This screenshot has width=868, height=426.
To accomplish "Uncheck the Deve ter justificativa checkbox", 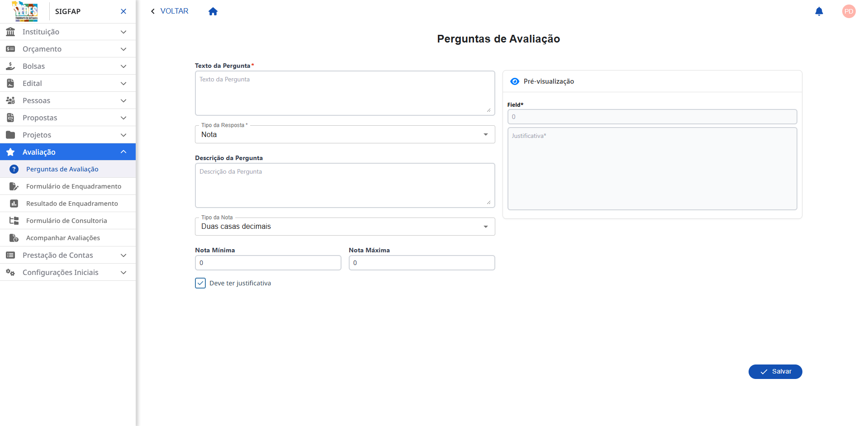I will [x=200, y=283].
